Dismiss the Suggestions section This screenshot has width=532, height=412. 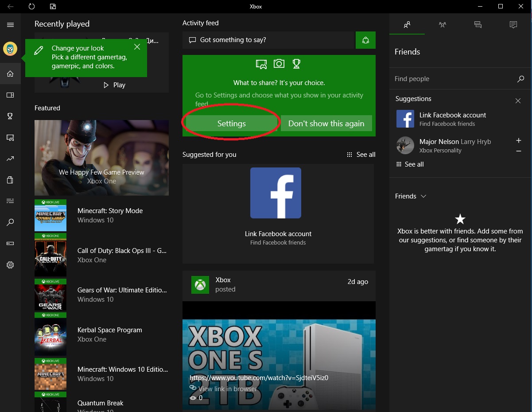pyautogui.click(x=518, y=101)
